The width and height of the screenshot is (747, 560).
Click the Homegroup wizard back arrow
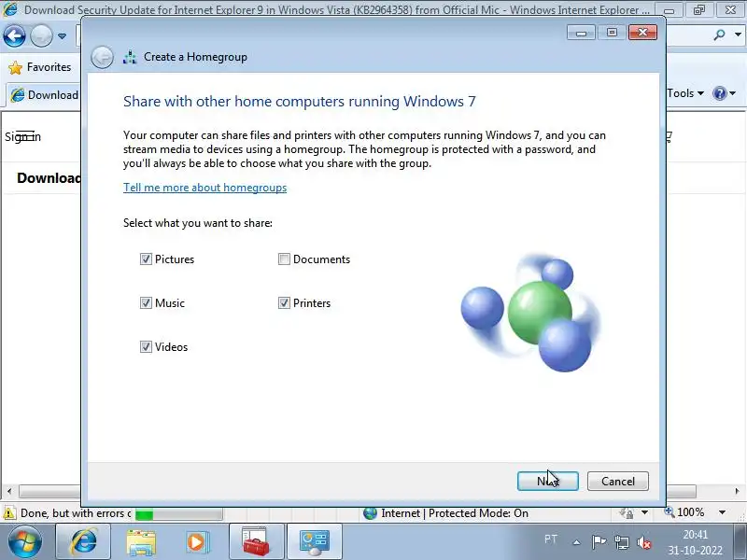102,58
